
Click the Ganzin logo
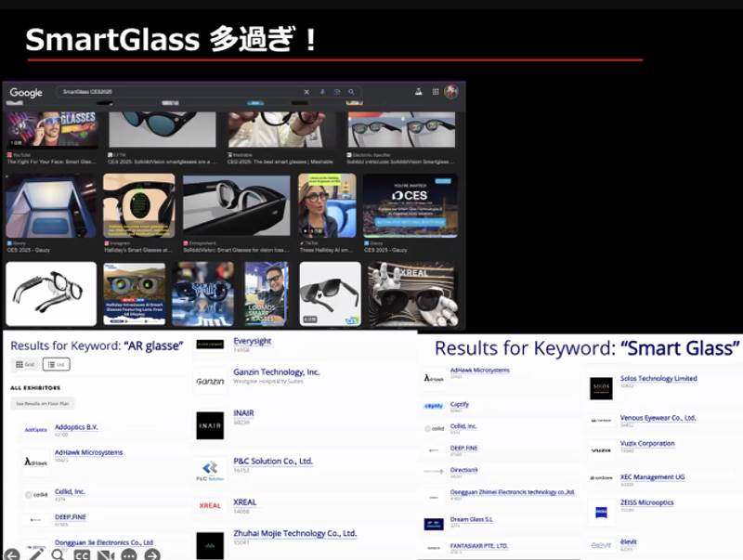tap(210, 381)
